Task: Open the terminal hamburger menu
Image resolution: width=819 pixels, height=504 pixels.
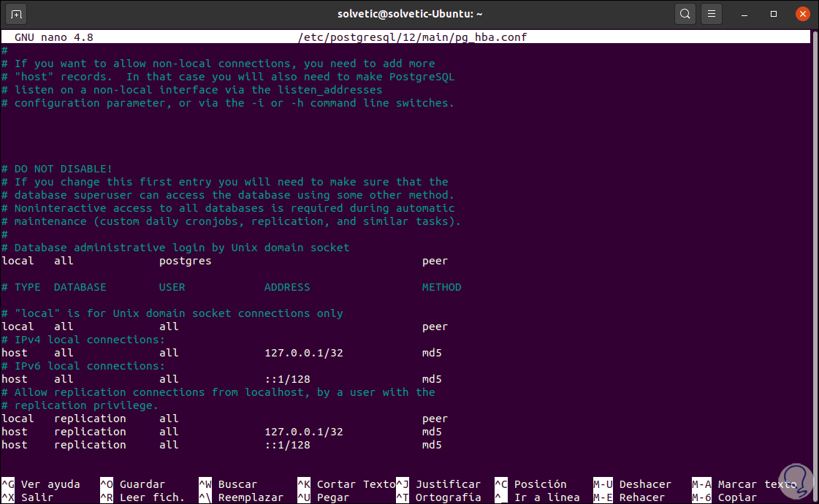Action: [711, 13]
